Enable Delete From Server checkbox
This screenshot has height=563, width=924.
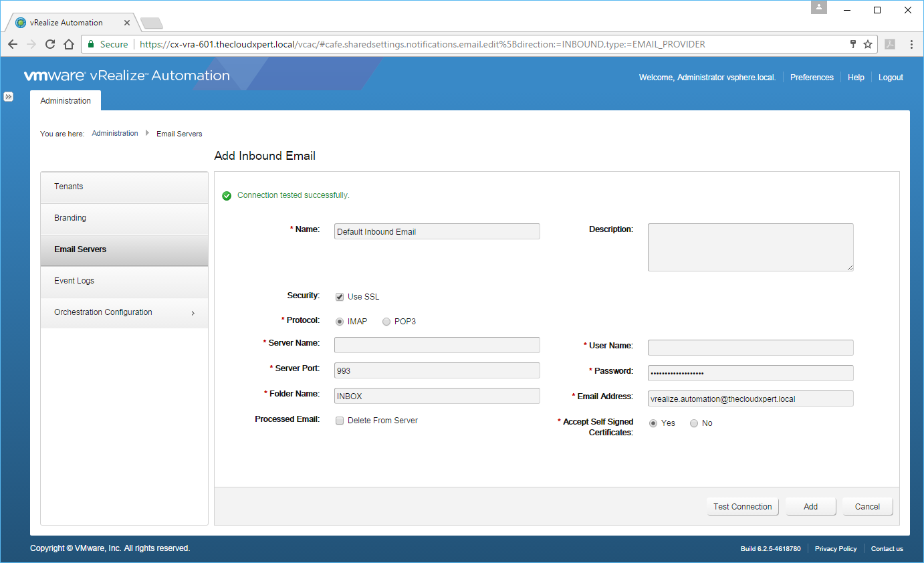(340, 421)
